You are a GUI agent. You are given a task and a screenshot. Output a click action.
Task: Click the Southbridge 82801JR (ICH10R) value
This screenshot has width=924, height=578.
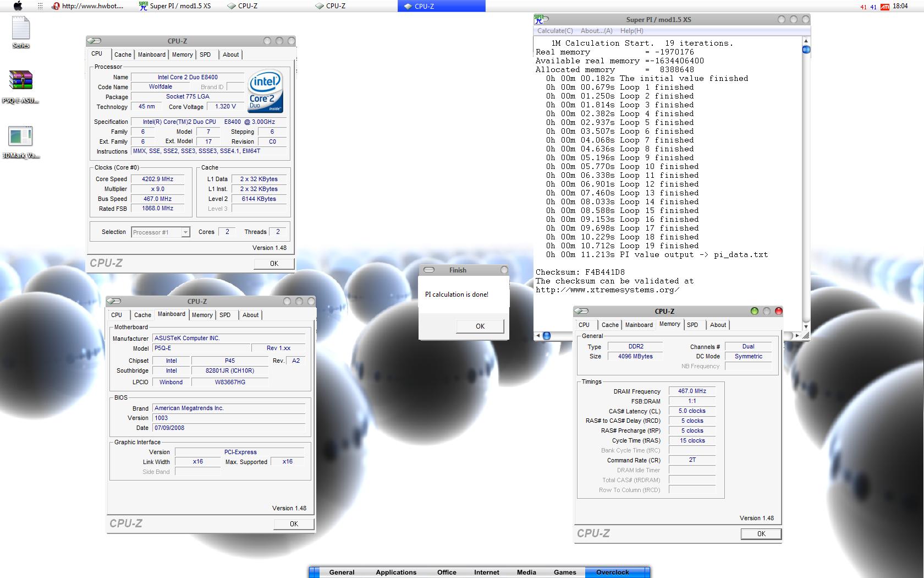point(230,371)
